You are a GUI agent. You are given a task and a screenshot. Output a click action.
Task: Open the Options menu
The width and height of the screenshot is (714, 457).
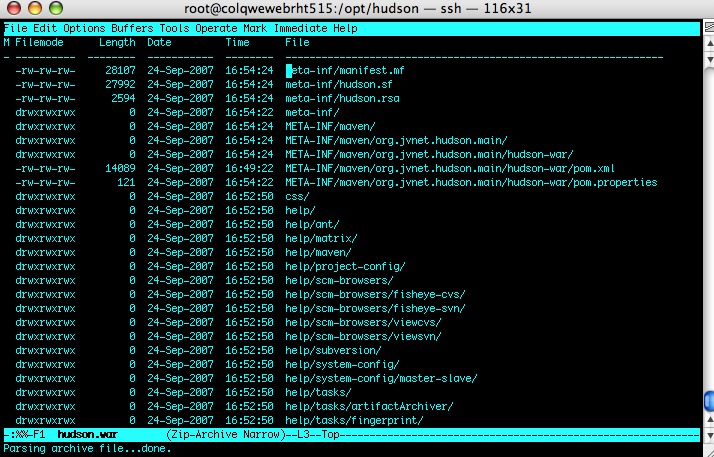[x=84, y=28]
